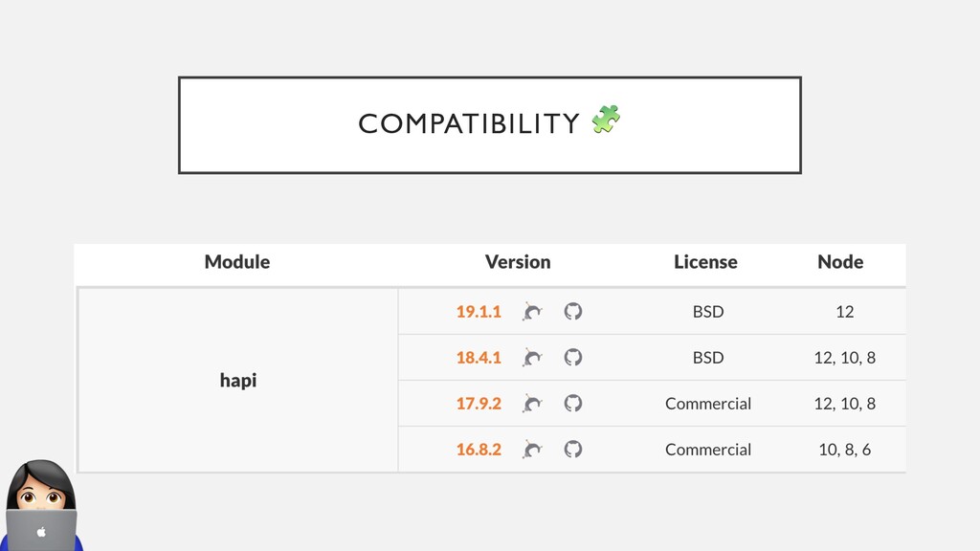Select the 16.8.2 version link
The height and width of the screenshot is (551, 980).
click(479, 449)
